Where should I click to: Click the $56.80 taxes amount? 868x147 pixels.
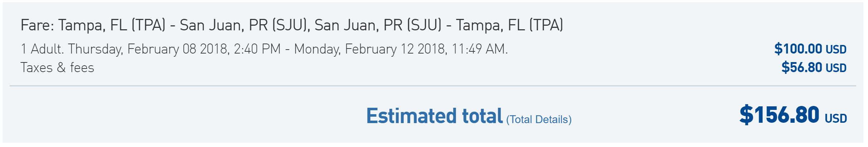[802, 67]
